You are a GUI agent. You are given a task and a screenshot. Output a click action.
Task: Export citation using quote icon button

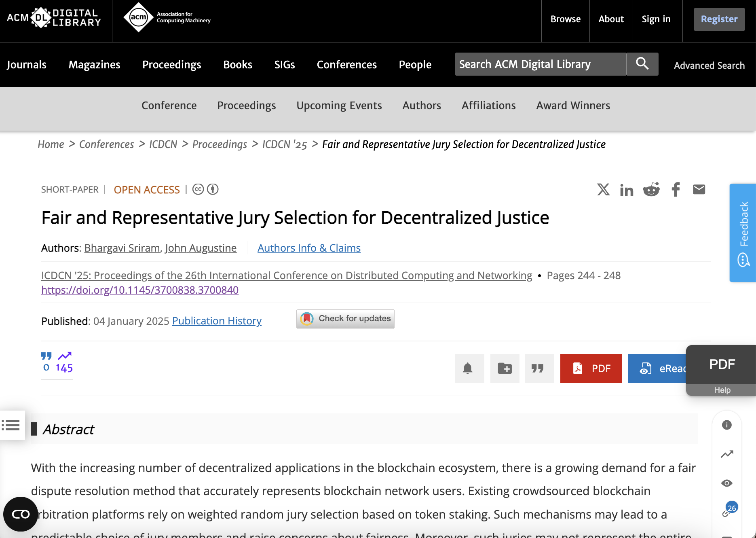click(538, 369)
